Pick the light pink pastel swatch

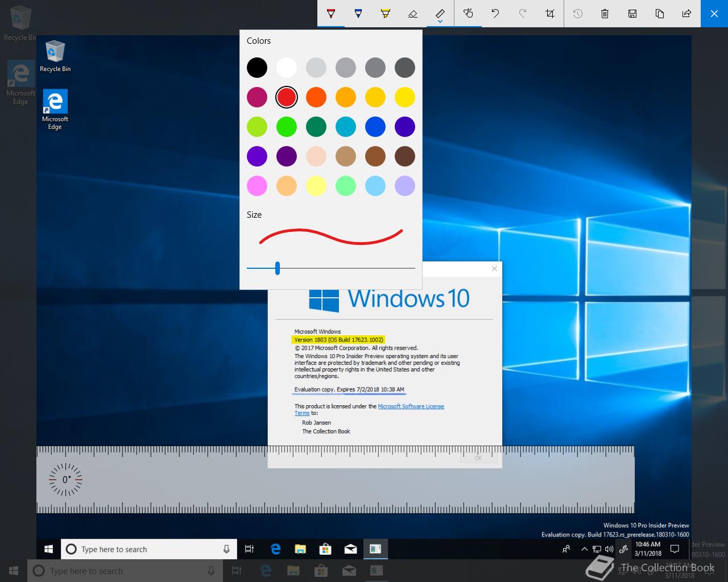tap(257, 186)
